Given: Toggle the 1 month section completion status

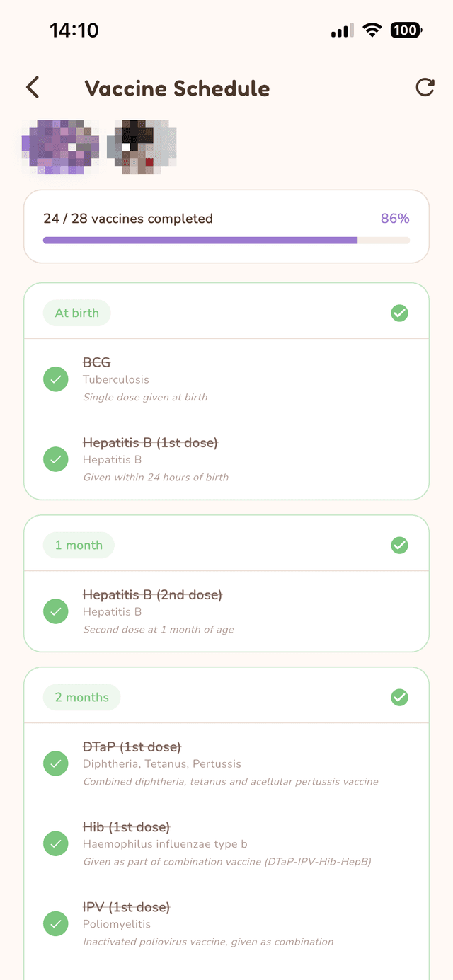Looking at the screenshot, I should [399, 545].
